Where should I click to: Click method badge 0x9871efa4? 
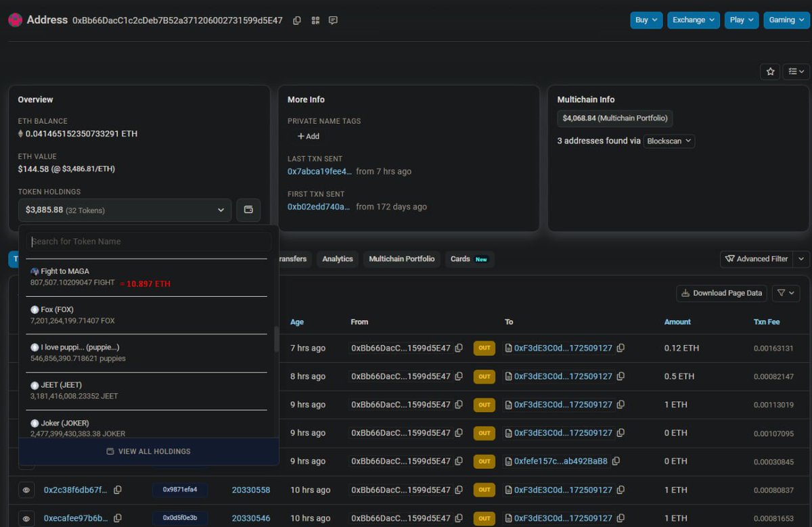[180, 490]
